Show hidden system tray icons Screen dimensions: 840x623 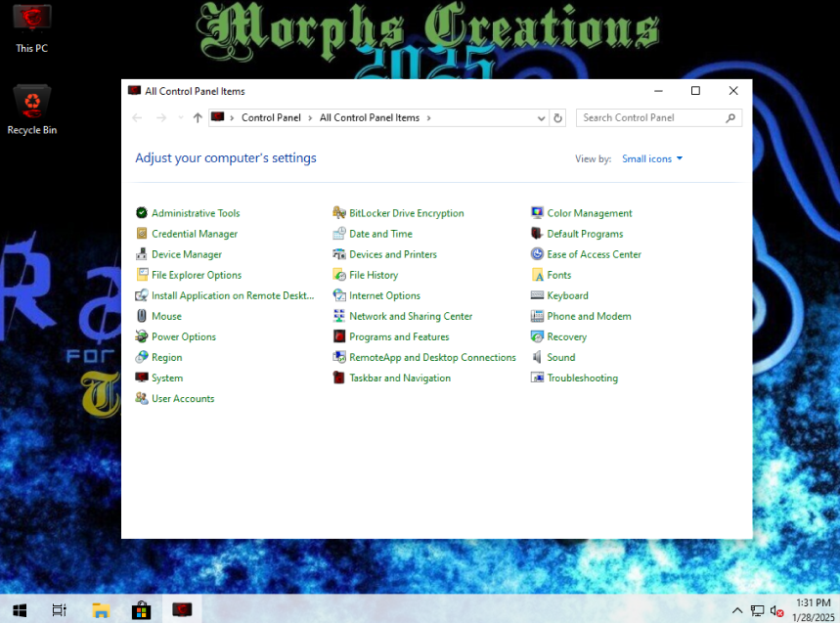tap(737, 610)
